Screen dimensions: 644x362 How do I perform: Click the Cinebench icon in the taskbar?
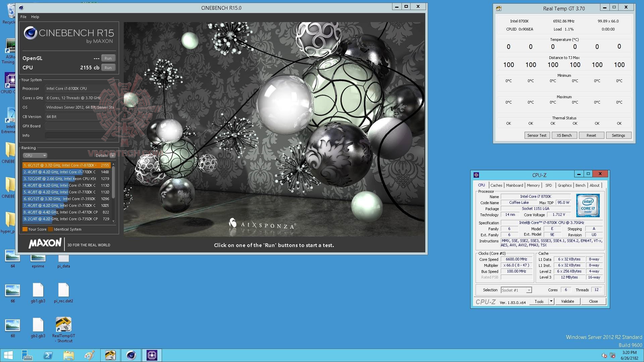point(131,355)
